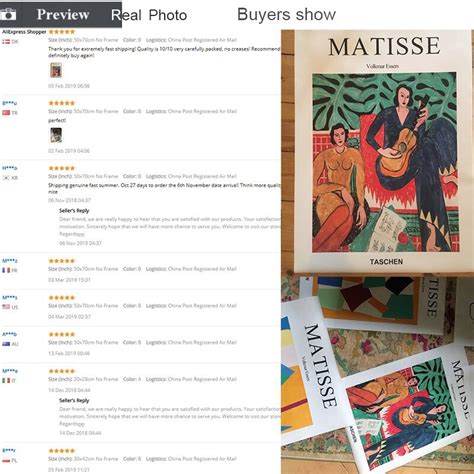
Task: Click the five-star rating of AliExpress Shopper
Action: pos(62,32)
